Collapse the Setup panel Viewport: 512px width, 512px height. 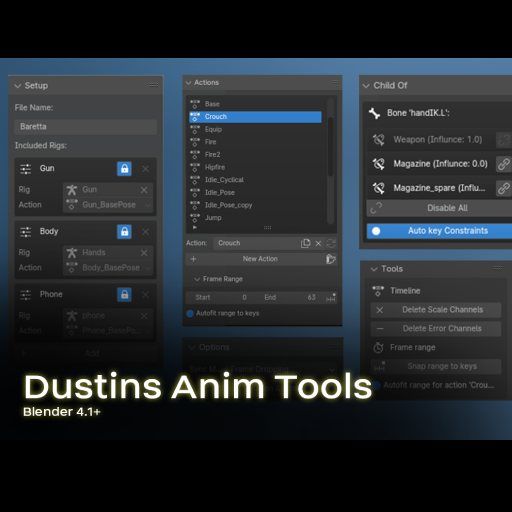18,86
